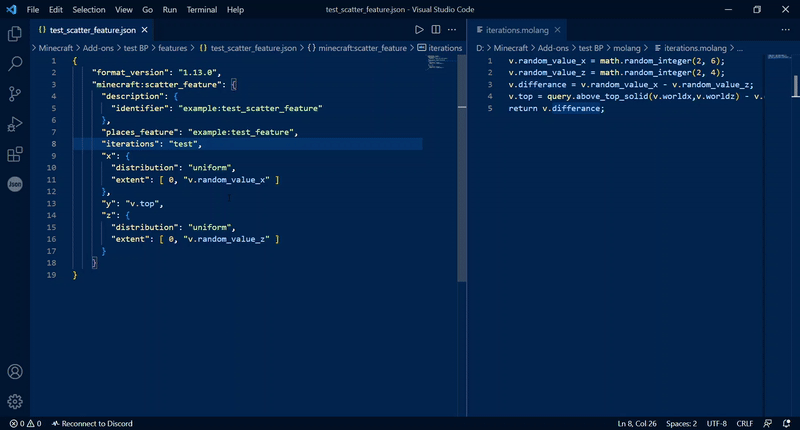
Task: Click the VS Code logo icon
Action: pos(11,9)
